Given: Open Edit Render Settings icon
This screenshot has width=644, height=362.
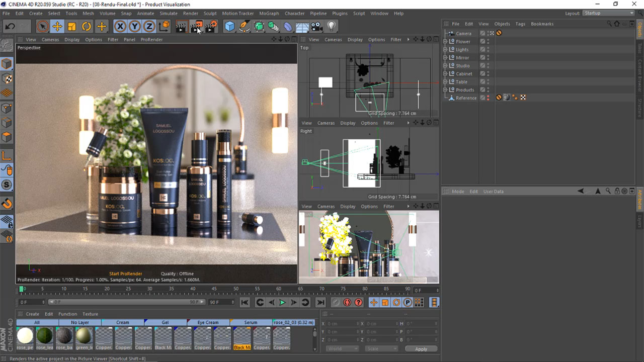Looking at the screenshot, I should pos(211,27).
